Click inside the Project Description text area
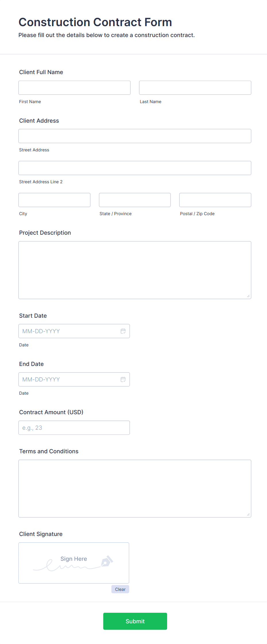Image resolution: width=267 pixels, height=644 pixels. point(134,269)
